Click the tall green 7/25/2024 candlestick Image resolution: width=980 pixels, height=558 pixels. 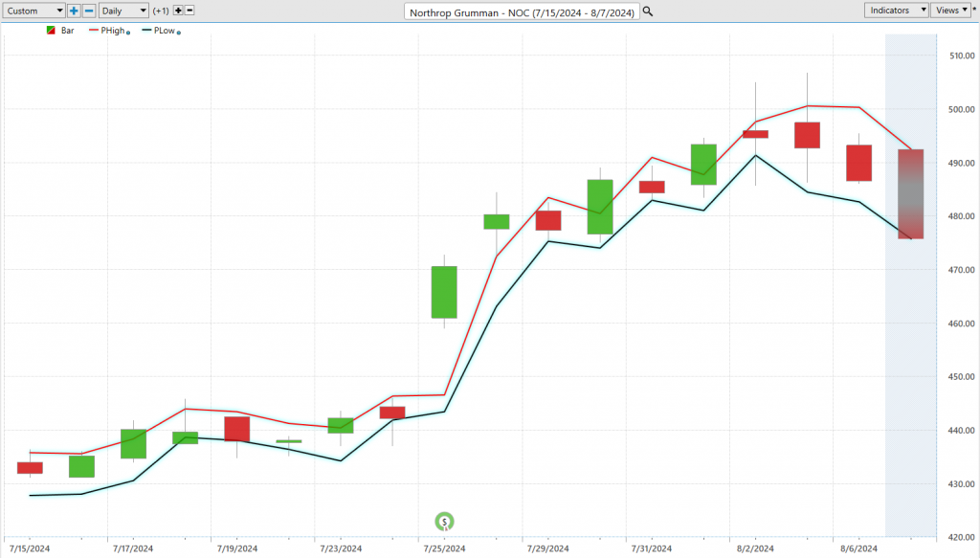tap(444, 293)
